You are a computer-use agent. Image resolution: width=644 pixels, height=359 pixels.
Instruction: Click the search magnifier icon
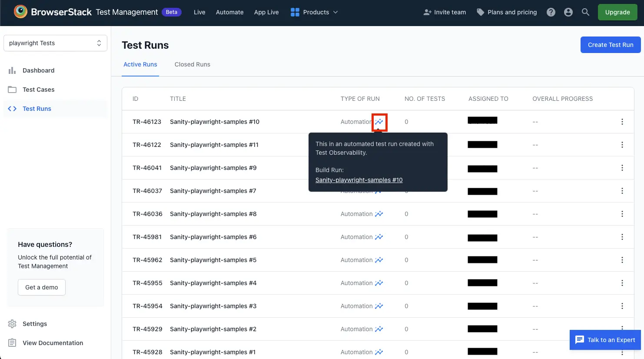tap(586, 12)
